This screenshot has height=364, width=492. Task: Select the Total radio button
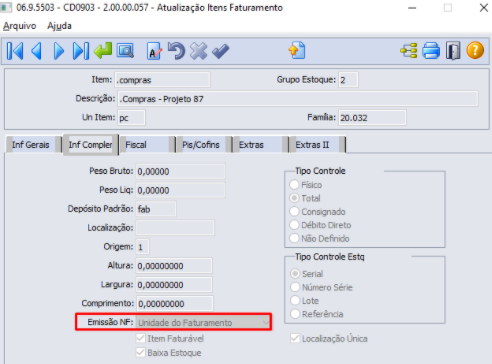294,198
